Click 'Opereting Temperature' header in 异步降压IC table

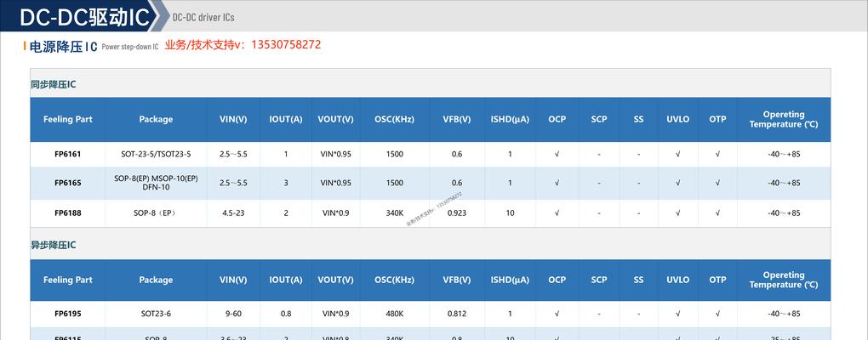pyautogui.click(x=783, y=280)
